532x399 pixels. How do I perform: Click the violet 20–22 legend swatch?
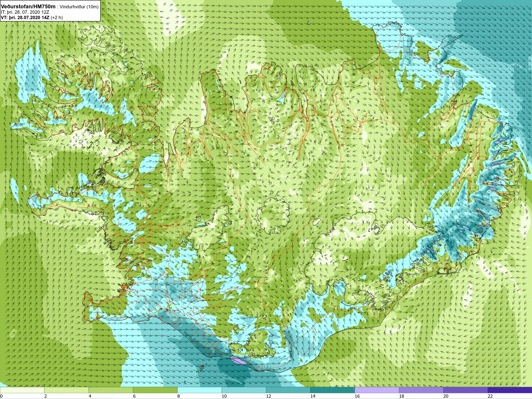pyautogui.click(x=465, y=390)
